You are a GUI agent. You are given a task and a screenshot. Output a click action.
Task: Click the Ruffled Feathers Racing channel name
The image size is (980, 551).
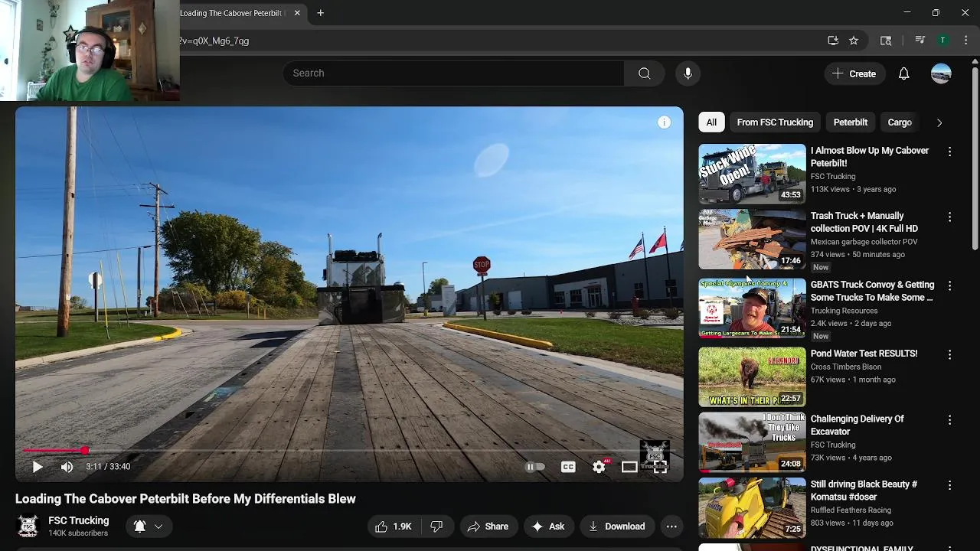pos(850,510)
